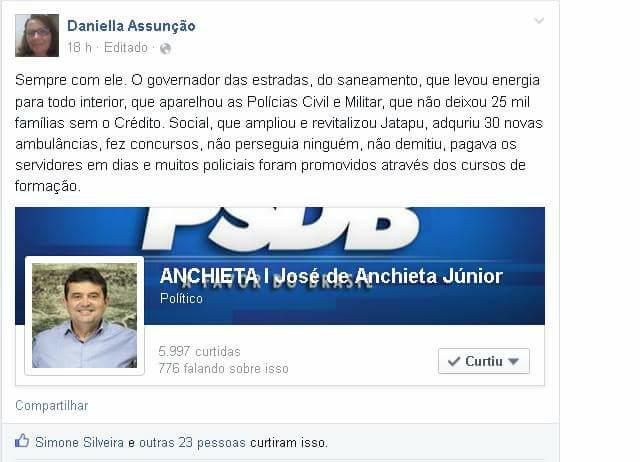Click the 5.997 curtidas count
This screenshot has width=640, height=462.
pyautogui.click(x=199, y=351)
